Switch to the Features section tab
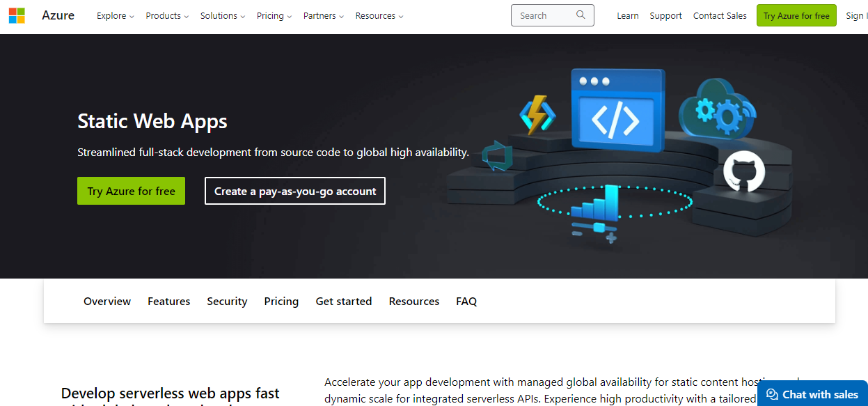Viewport: 868px width, 406px height. coord(168,302)
